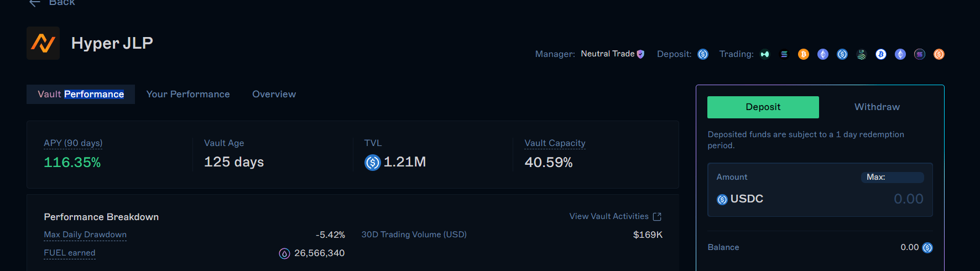Open the Your Performance tab
Viewport: 980px width, 271px height.
point(188,95)
